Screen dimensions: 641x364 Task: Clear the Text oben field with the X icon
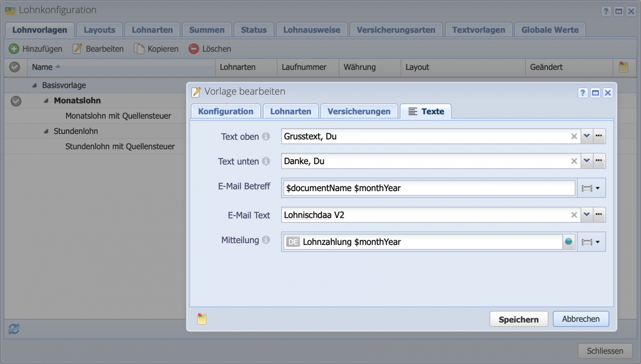click(x=574, y=136)
